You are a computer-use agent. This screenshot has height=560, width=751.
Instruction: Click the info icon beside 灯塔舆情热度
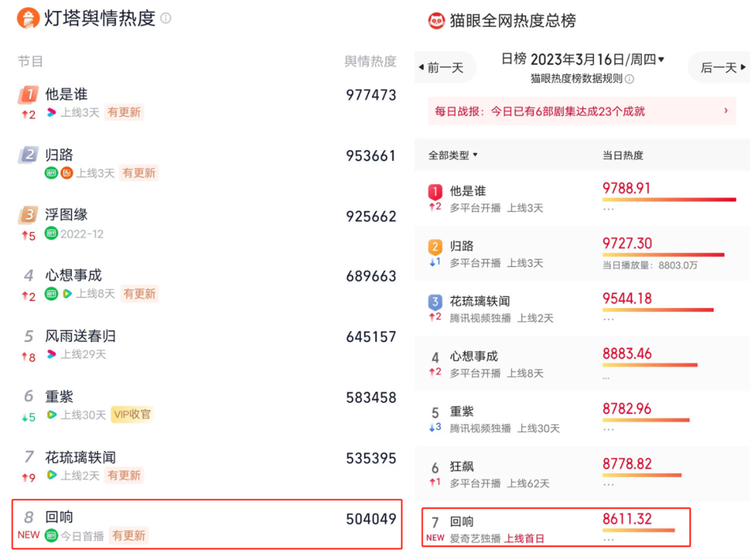(x=165, y=18)
